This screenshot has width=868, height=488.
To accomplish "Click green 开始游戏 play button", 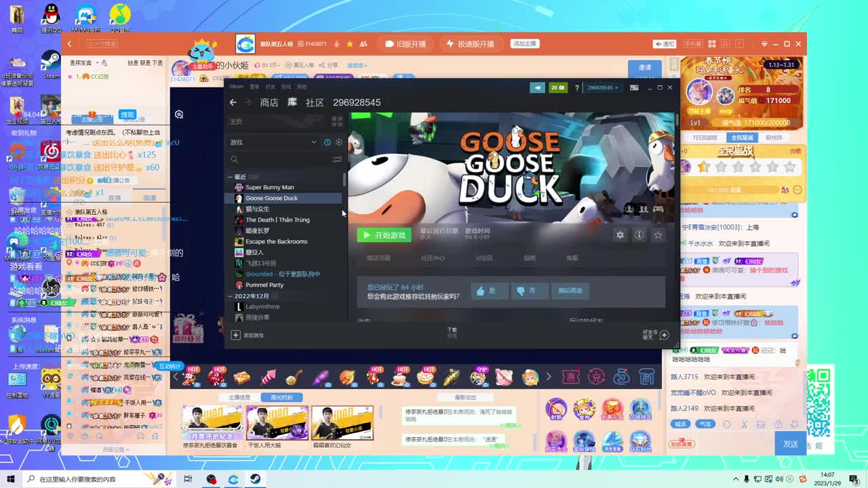I will pyautogui.click(x=384, y=235).
